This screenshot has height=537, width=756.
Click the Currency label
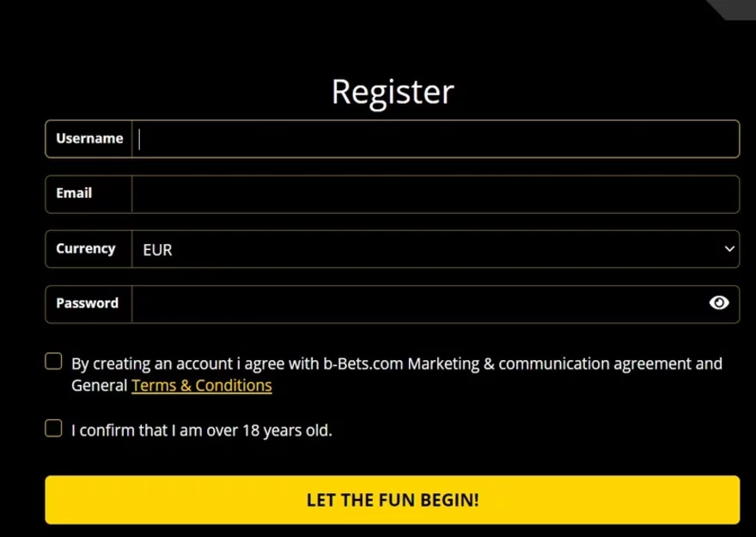click(86, 248)
